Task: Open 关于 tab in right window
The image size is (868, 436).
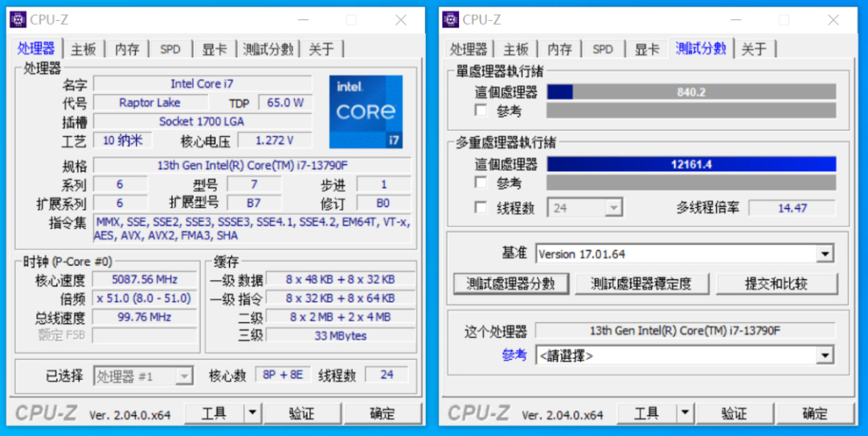Action: coord(754,49)
